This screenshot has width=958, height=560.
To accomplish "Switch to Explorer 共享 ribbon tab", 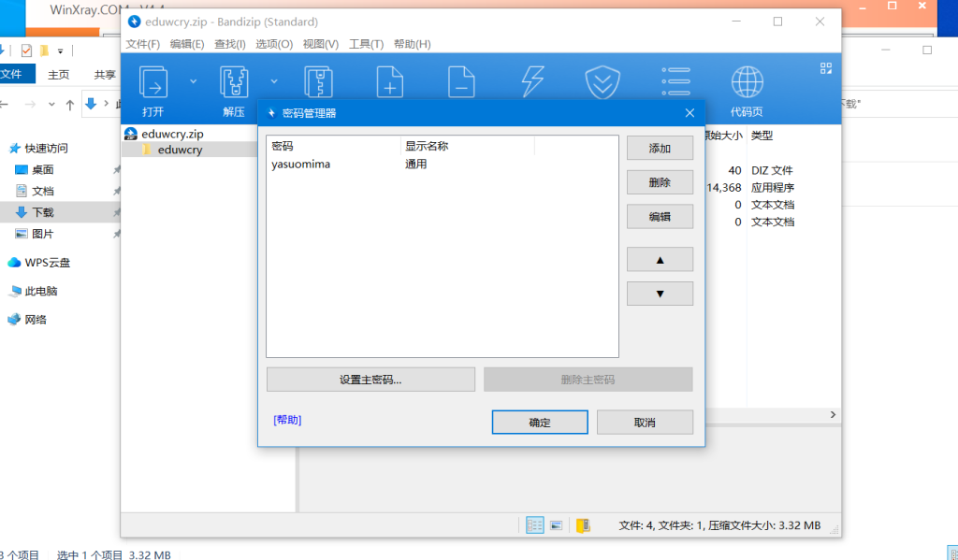I will (105, 75).
